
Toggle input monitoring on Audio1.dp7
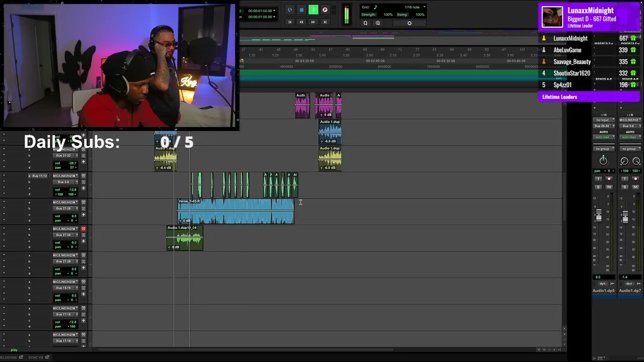click(x=624, y=179)
